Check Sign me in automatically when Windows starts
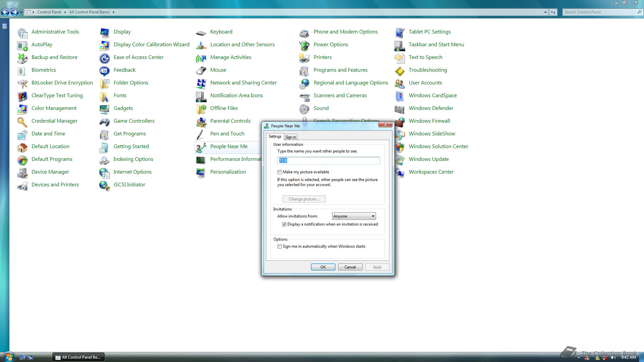The image size is (644, 362). (279, 246)
